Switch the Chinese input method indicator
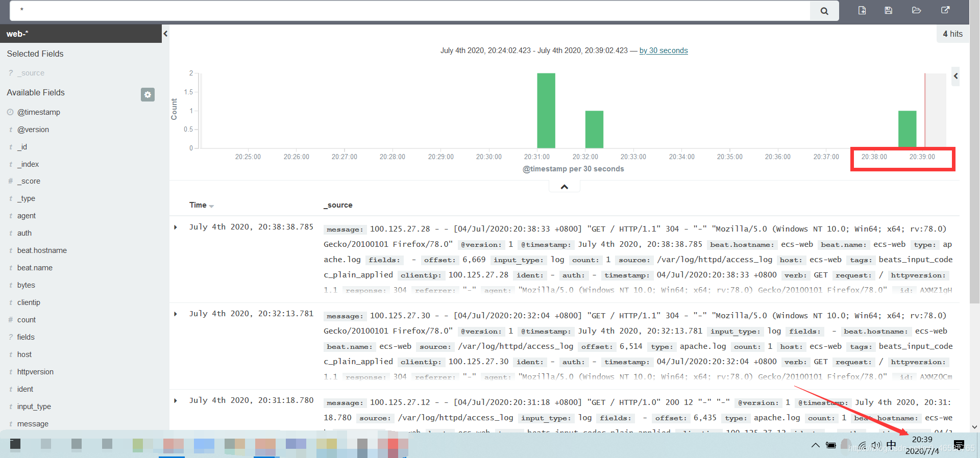The width and height of the screenshot is (980, 458). 891,445
